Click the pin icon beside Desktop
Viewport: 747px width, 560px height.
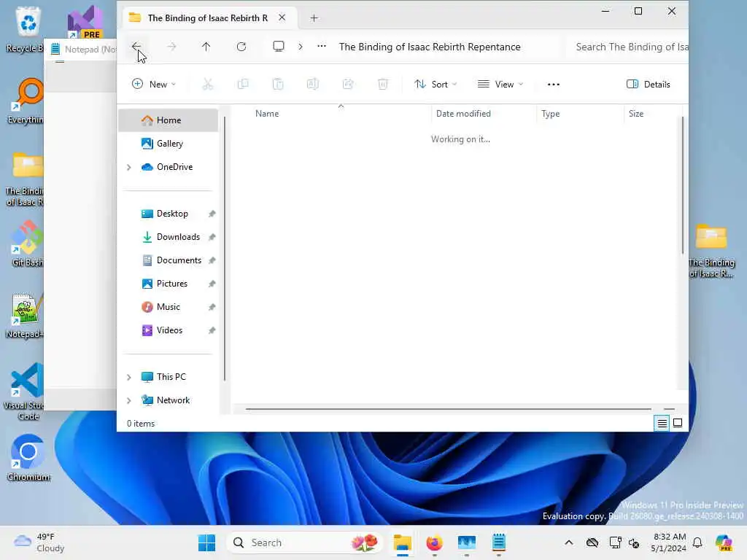pos(212,214)
